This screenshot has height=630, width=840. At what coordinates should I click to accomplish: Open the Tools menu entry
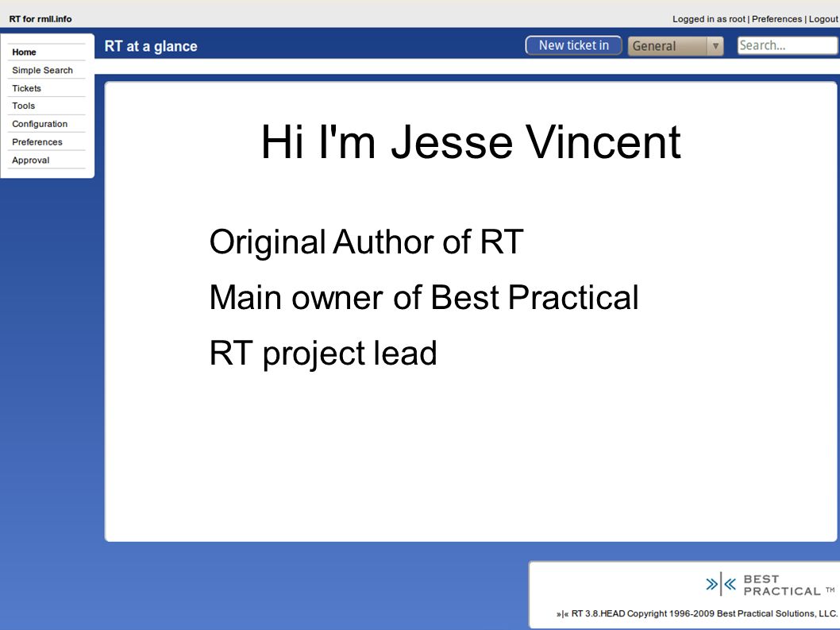pos(24,106)
